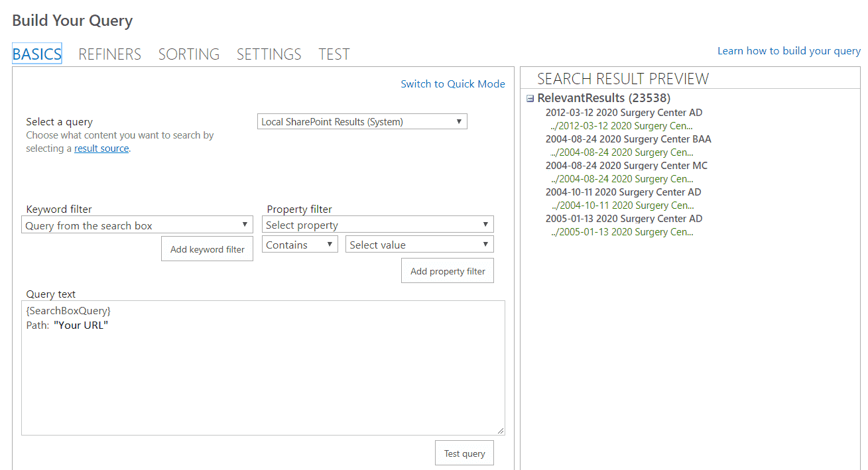Open the BASICS tab

[x=37, y=54]
